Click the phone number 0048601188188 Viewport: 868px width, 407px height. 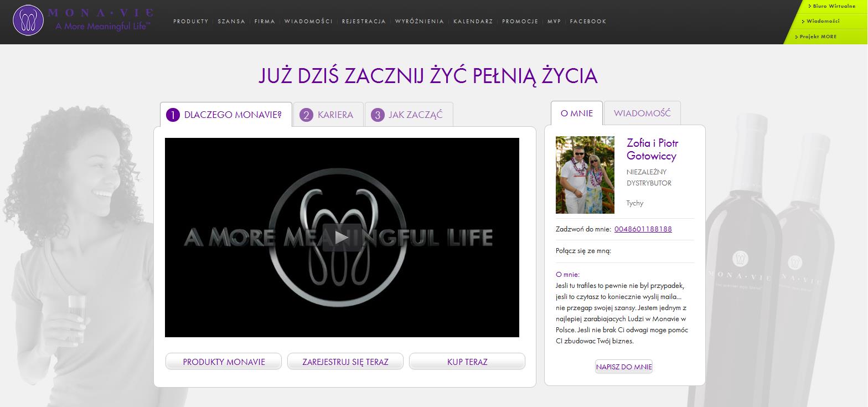tap(643, 229)
